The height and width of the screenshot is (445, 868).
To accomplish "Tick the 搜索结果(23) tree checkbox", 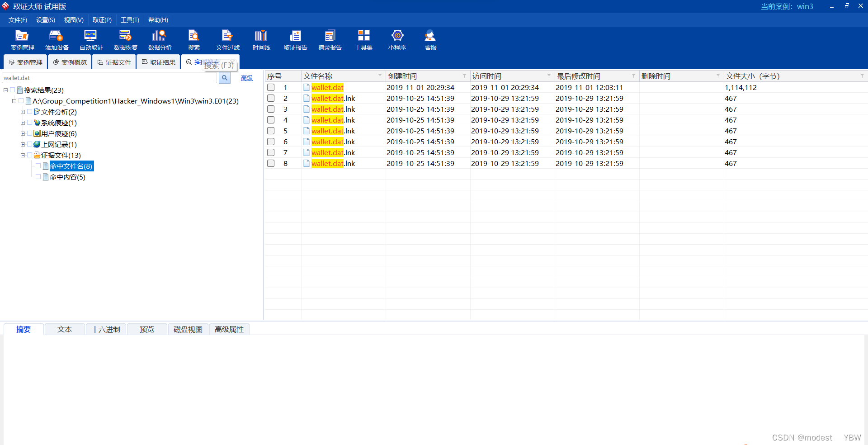I will [x=13, y=90].
